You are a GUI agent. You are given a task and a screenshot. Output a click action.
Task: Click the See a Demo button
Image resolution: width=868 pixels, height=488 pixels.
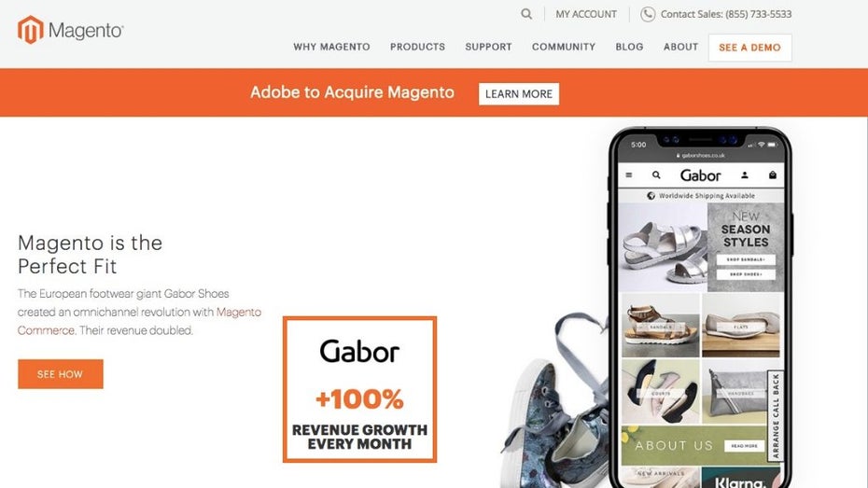tap(750, 48)
